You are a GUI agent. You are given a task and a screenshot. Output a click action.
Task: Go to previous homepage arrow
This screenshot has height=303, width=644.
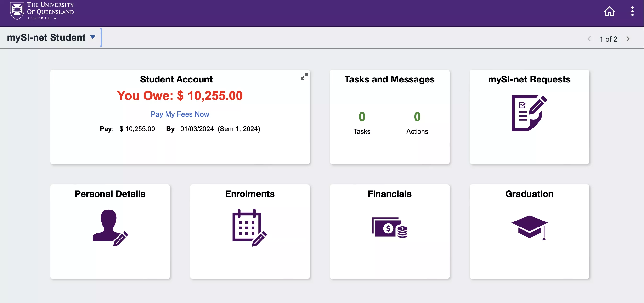[589, 39]
